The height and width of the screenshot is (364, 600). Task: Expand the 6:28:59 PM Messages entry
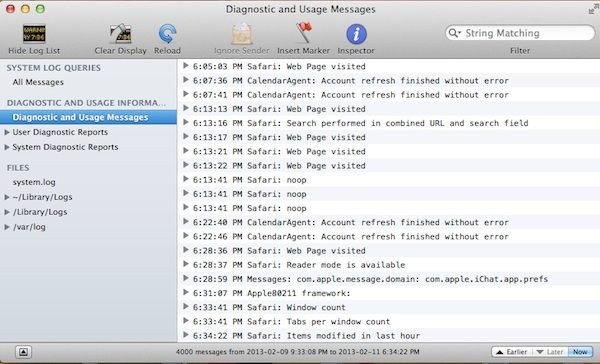coord(186,278)
